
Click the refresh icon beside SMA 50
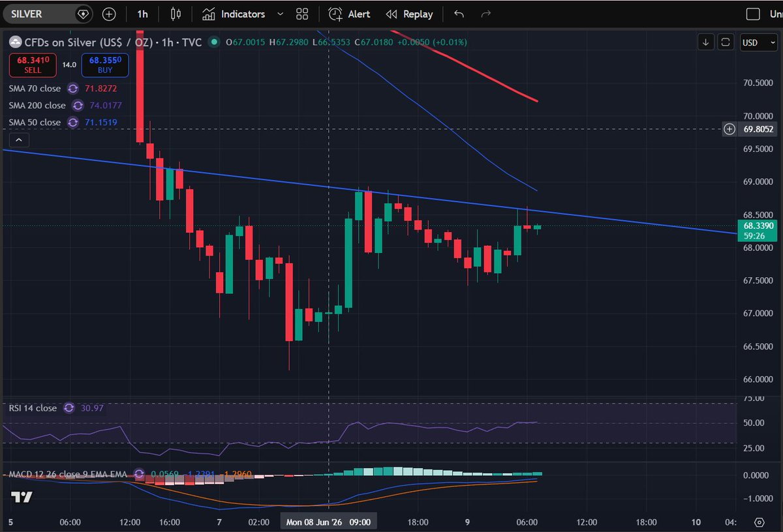(73, 122)
